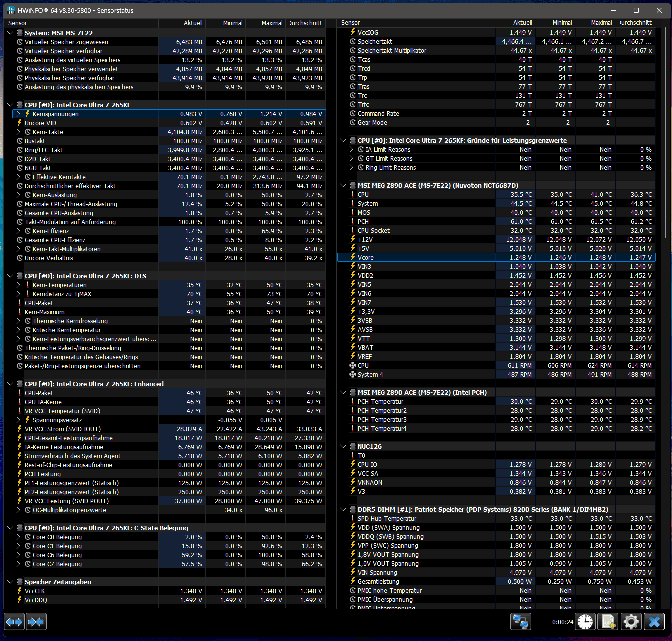Image resolution: width=672 pixels, height=641 pixels.
Task: Click the lightning icon beside VBAT
Action: (x=353, y=348)
